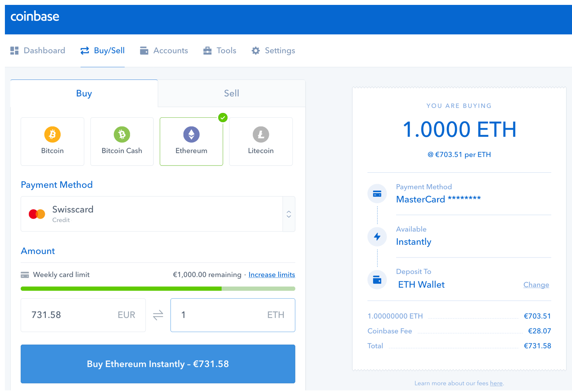Viewport: 572px width, 392px height.
Task: Change the ETH Wallet deposit destination
Action: (536, 285)
